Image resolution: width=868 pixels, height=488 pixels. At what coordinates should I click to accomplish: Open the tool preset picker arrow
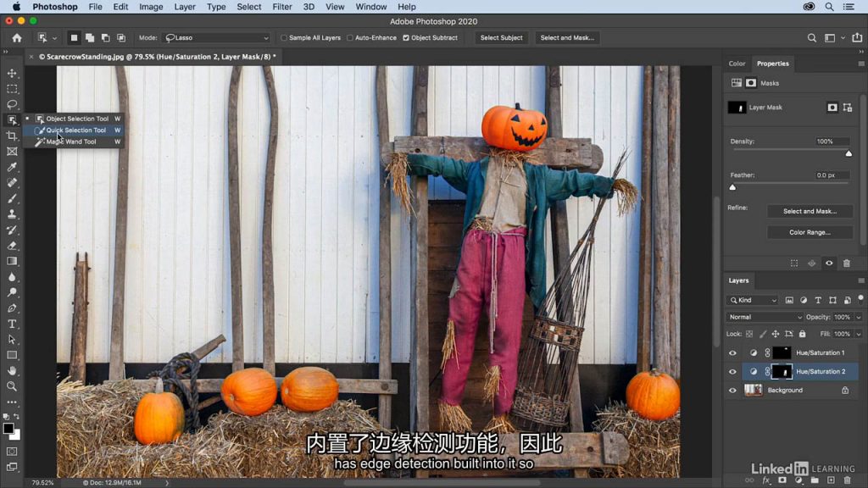(x=54, y=38)
